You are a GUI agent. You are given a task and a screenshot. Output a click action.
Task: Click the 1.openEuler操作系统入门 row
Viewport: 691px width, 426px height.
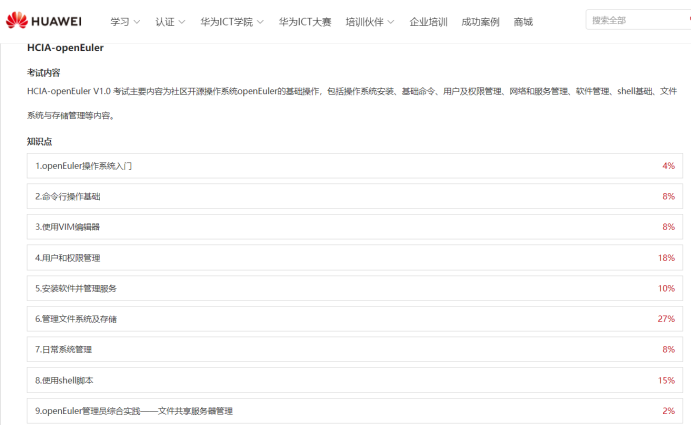[355, 166]
